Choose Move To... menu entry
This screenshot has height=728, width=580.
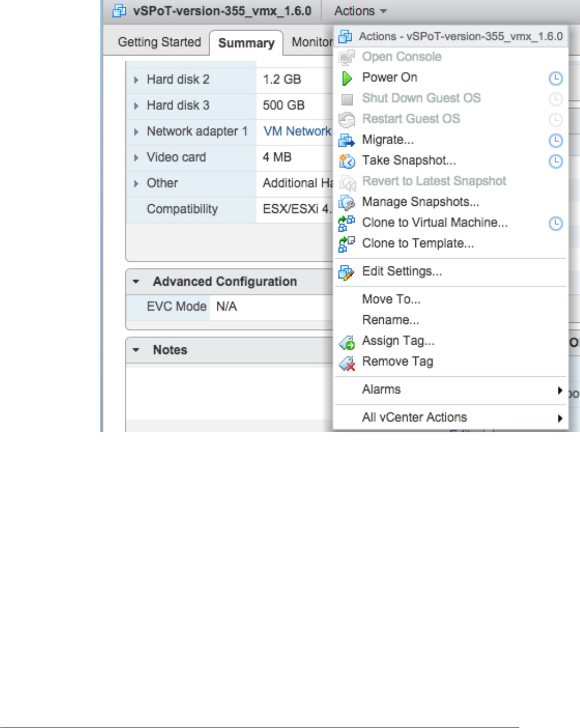391,299
